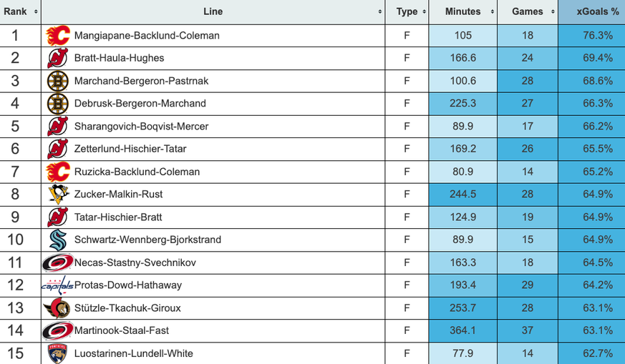The image size is (625, 364).
Task: Click the Bruins logo beside Marchand-Bergeron-Pastrnak
Action: click(57, 81)
